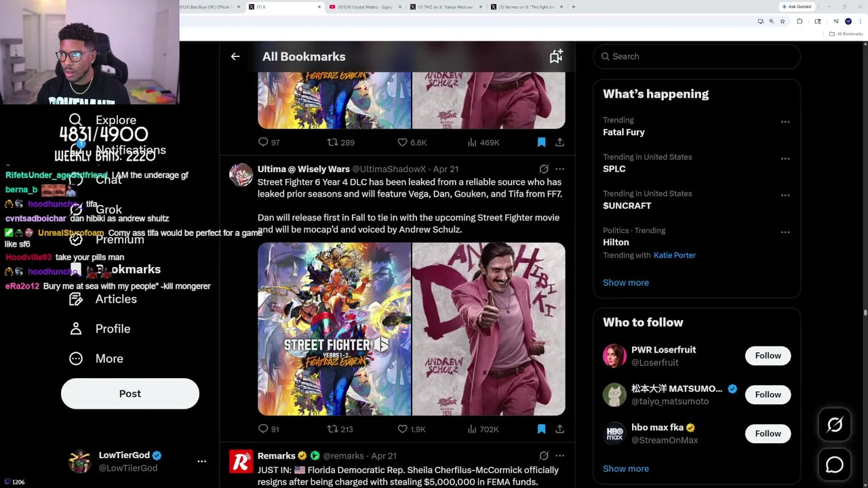The height and width of the screenshot is (488, 868).
Task: Like Ultima's post with 1.9K likes
Action: pyautogui.click(x=412, y=429)
